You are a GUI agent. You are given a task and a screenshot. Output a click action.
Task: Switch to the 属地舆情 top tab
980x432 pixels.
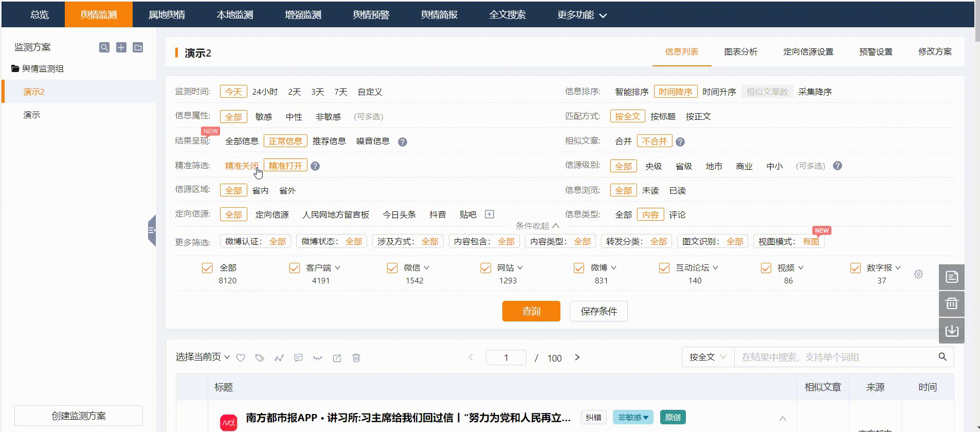click(167, 14)
